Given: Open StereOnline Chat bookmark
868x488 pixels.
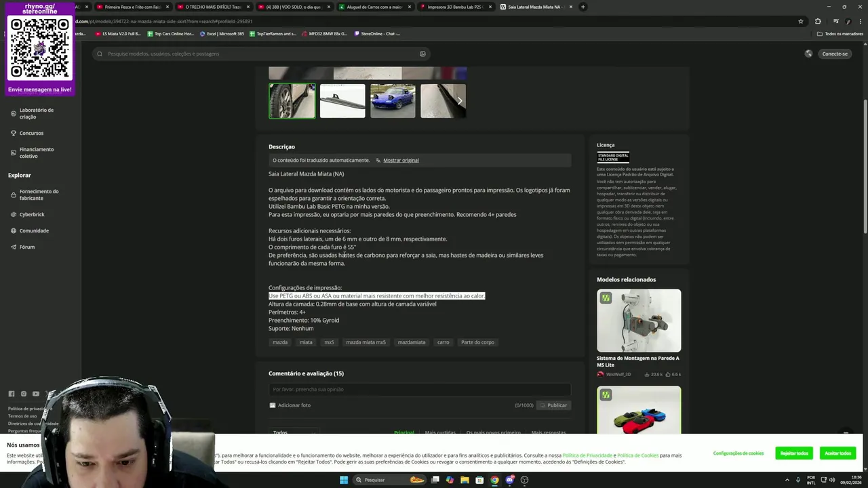Looking at the screenshot, I should pyautogui.click(x=378, y=33).
